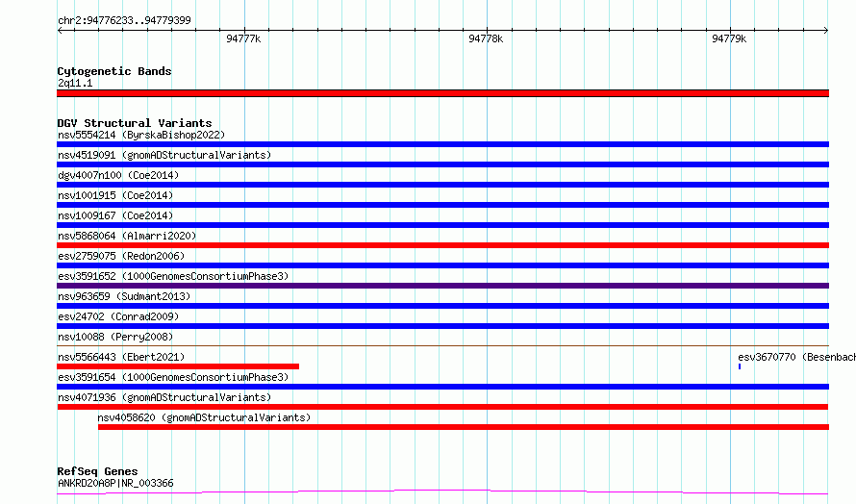Click the chr2:94776233..94779399 coordinates label
Screen dimensions: 856x504
click(x=124, y=21)
